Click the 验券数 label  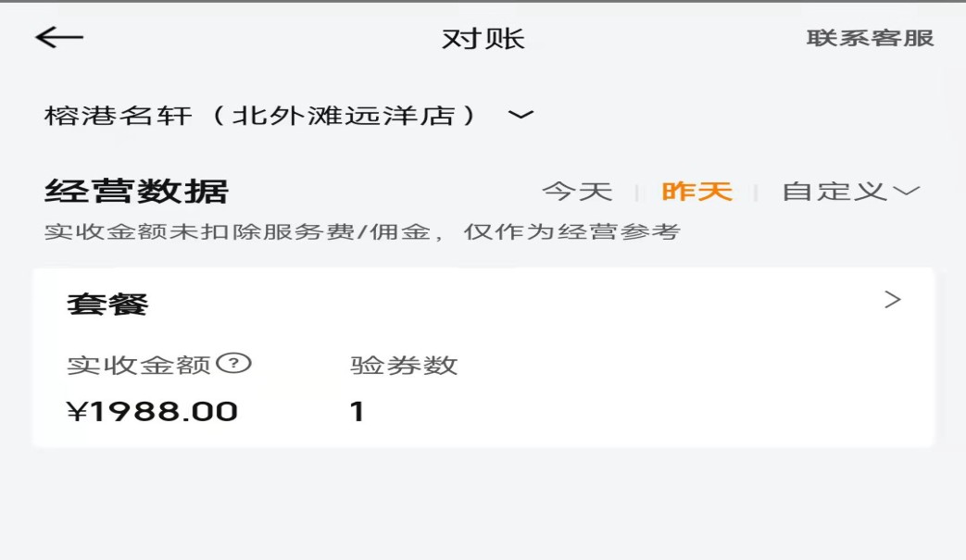(404, 366)
